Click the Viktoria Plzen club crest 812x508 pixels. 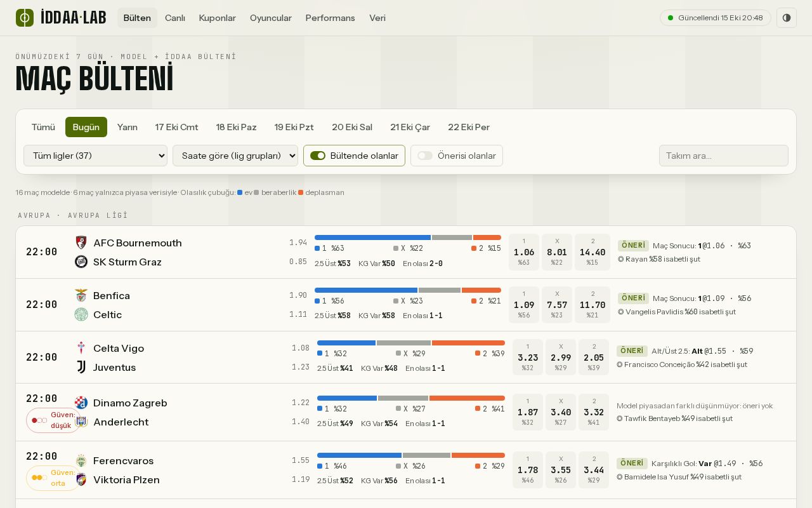click(81, 479)
